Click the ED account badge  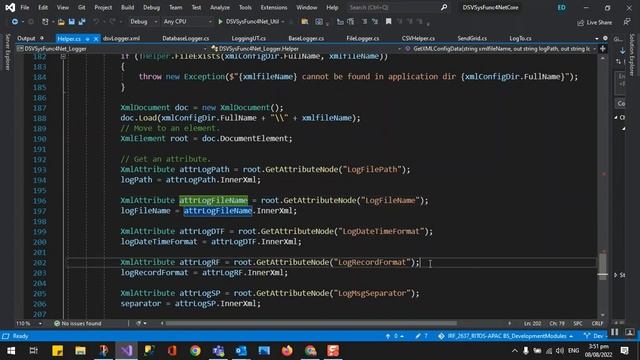point(562,7)
